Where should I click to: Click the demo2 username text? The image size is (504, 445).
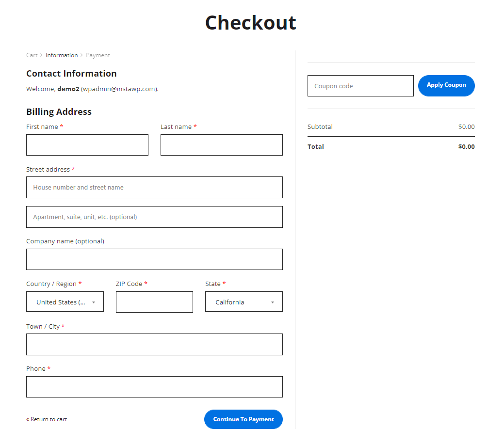pos(68,89)
